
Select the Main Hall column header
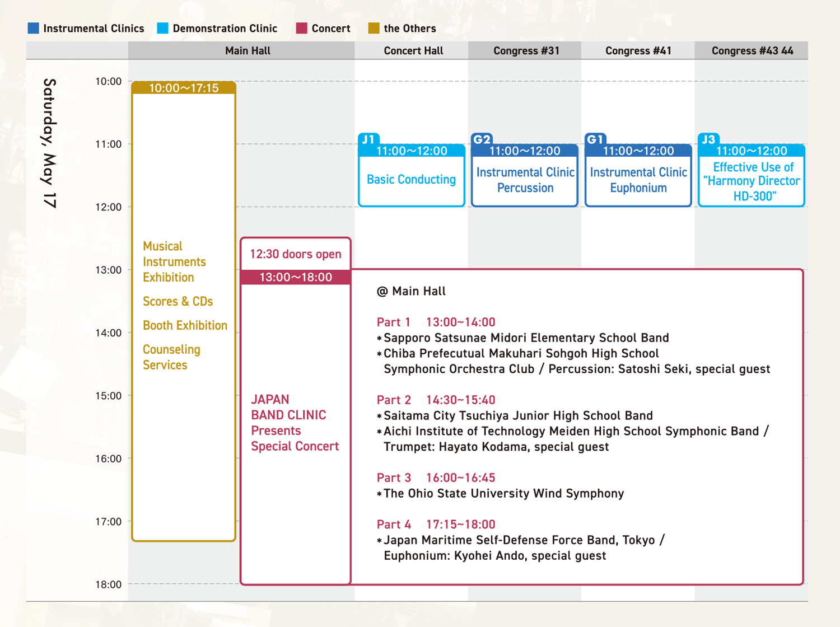click(x=247, y=51)
